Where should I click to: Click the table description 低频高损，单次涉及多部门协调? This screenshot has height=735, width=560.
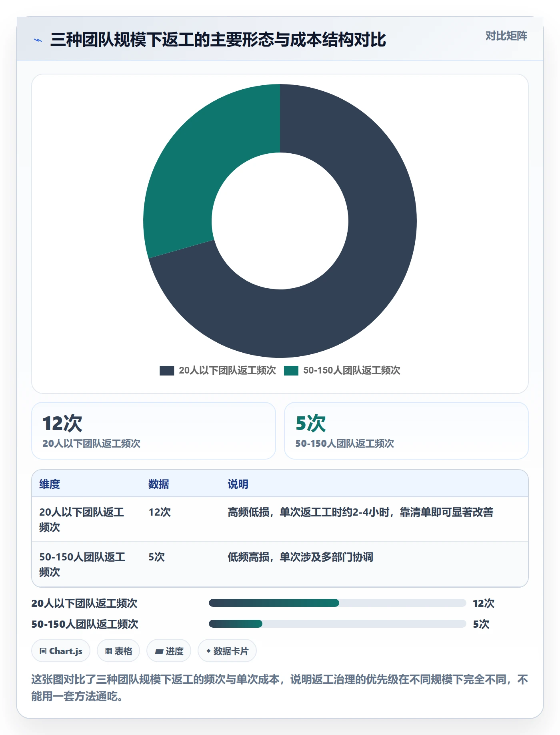pos(300,557)
